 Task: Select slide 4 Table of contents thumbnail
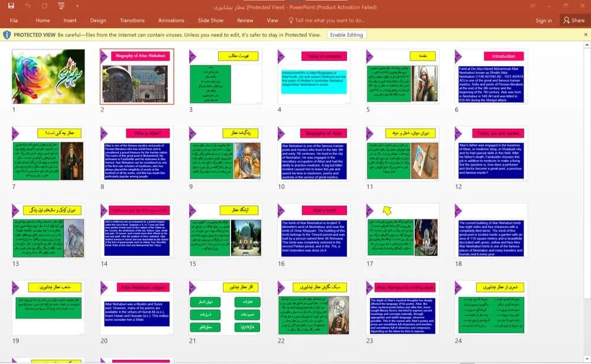click(314, 76)
